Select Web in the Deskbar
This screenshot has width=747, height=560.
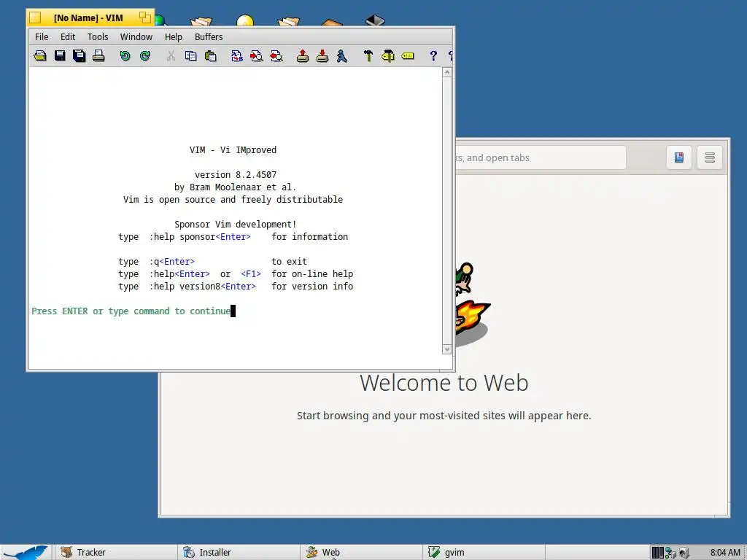(x=361, y=553)
